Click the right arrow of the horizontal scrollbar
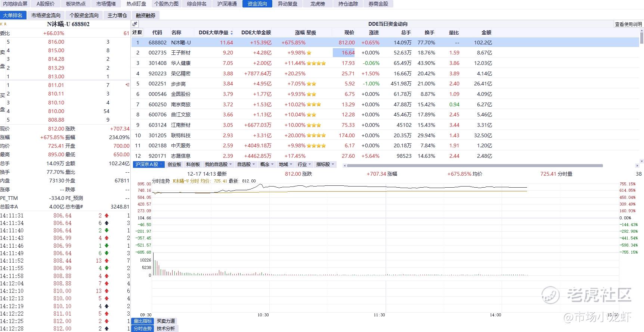 [x=637, y=166]
